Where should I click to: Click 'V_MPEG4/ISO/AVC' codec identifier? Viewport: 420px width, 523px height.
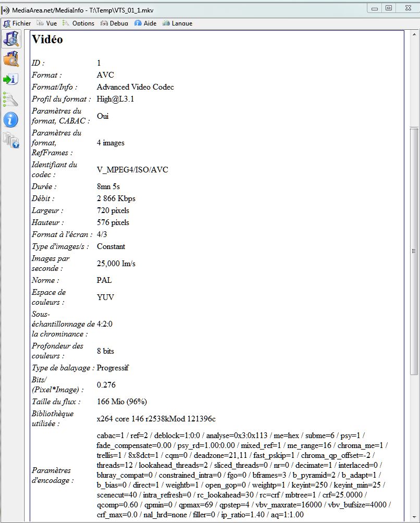click(x=132, y=169)
